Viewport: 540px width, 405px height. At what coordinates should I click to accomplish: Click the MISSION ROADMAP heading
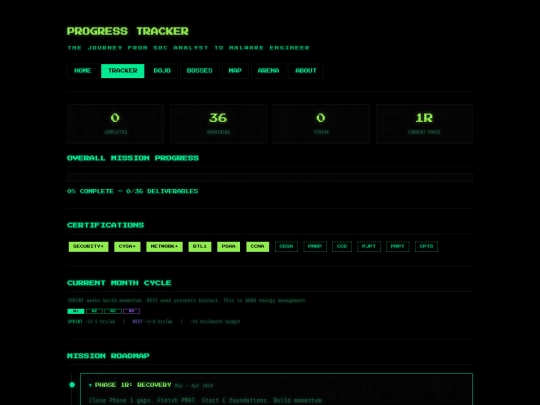[108, 356]
